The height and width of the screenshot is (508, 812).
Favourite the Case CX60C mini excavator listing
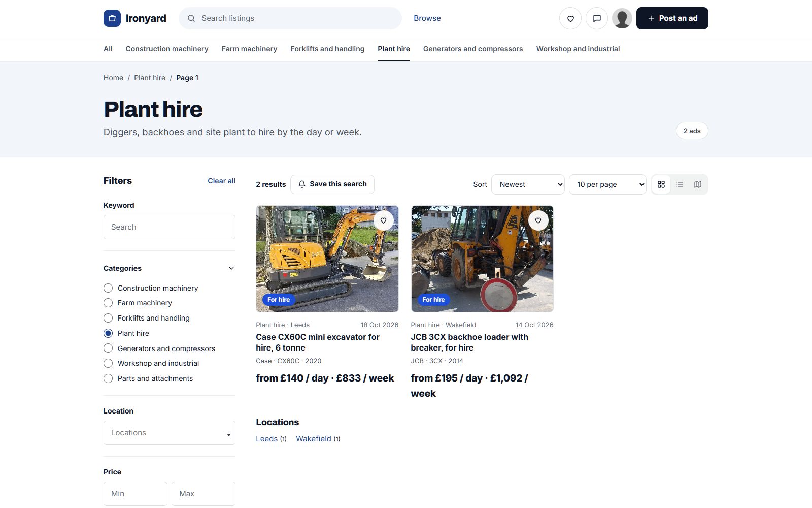tap(383, 220)
